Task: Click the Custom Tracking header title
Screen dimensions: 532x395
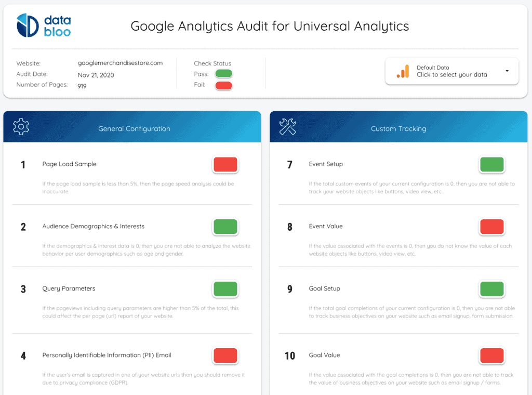Action: pyautogui.click(x=398, y=128)
